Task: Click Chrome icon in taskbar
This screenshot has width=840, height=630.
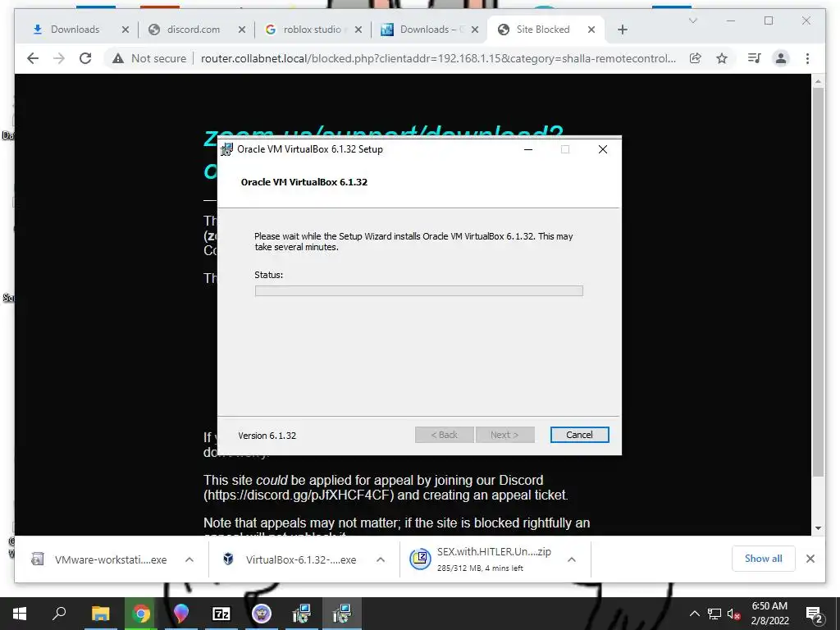Action: pyautogui.click(x=141, y=614)
